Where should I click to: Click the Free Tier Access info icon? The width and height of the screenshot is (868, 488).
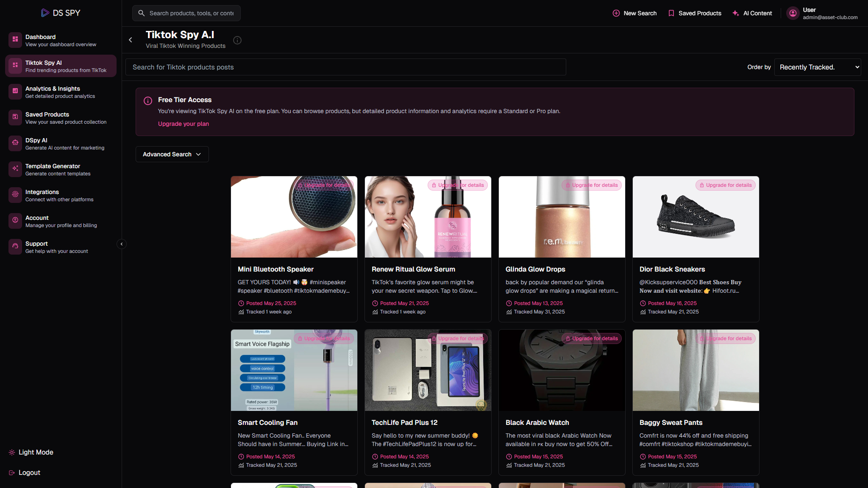tap(148, 101)
